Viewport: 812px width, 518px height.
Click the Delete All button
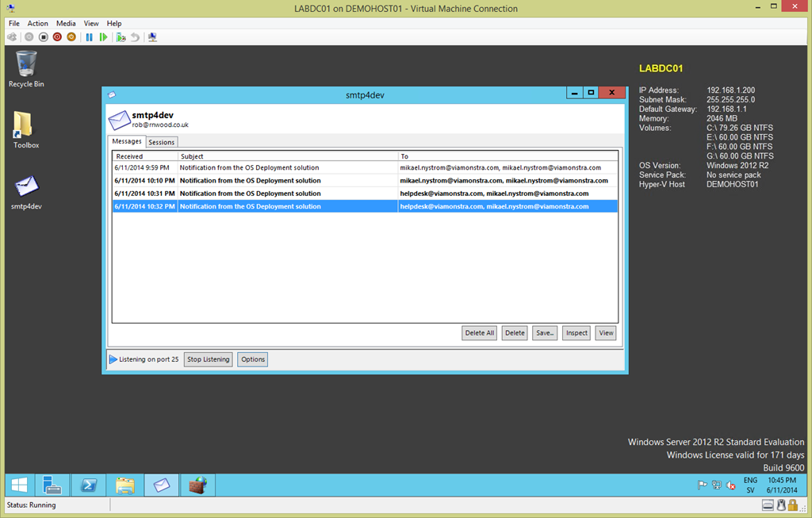[x=479, y=333]
